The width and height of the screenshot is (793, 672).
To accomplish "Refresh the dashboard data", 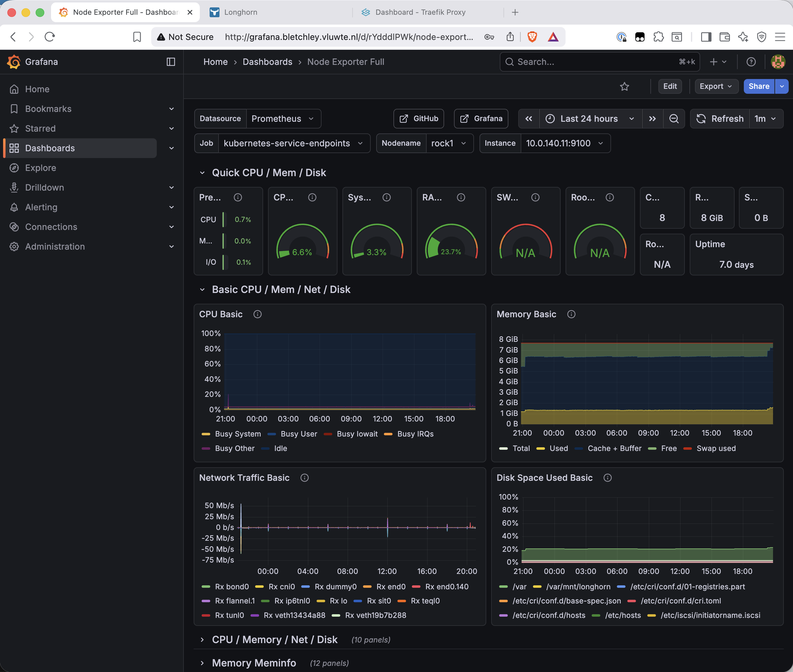I will [x=720, y=118].
